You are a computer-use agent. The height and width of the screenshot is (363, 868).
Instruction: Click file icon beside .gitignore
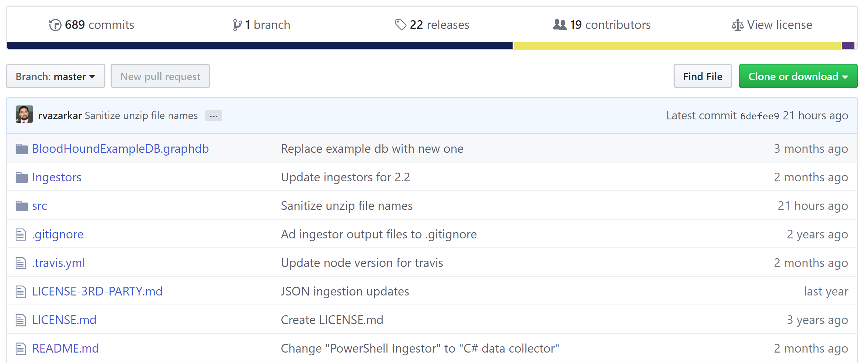(21, 235)
